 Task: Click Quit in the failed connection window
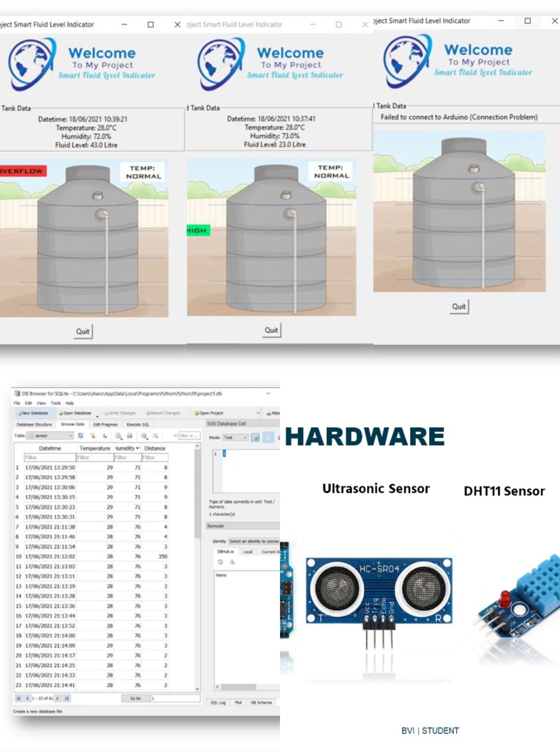459,306
